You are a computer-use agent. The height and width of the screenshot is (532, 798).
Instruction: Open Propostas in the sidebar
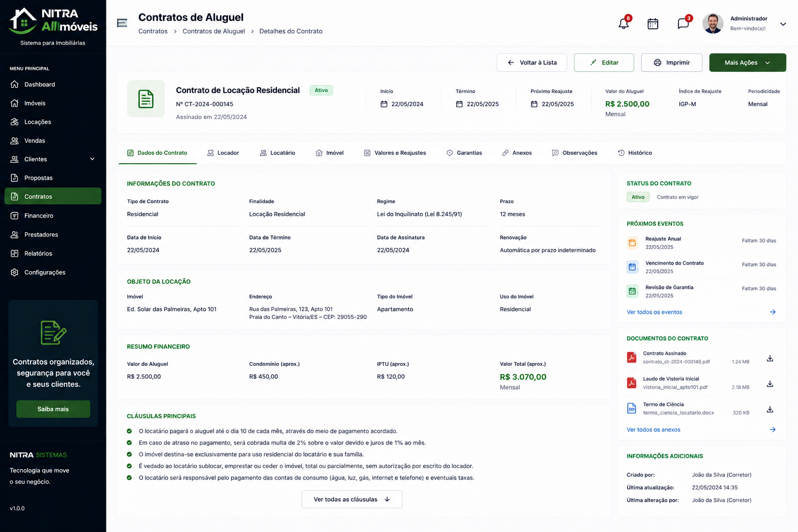pos(53,178)
